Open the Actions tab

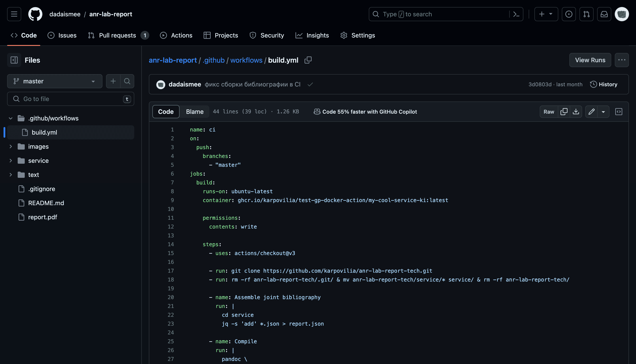click(176, 35)
